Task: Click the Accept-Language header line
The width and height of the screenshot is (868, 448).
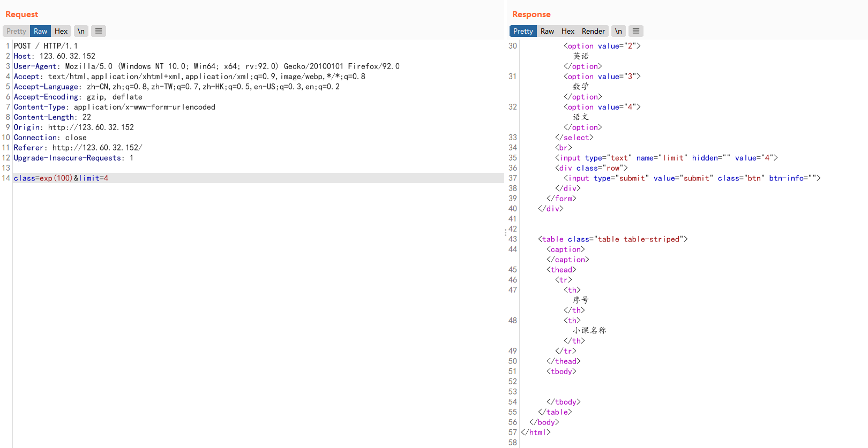Action: coord(177,87)
